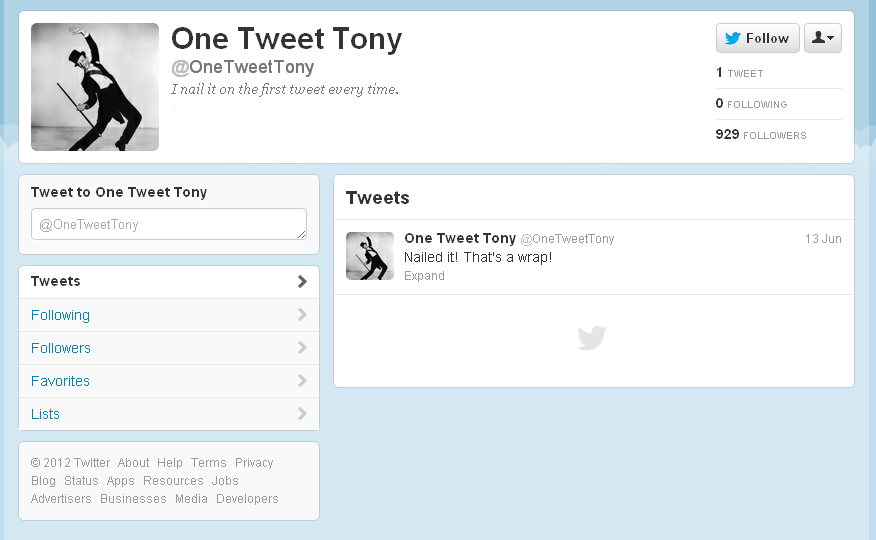Open the 0 Following stat link
The image size is (876, 540).
coord(751,104)
